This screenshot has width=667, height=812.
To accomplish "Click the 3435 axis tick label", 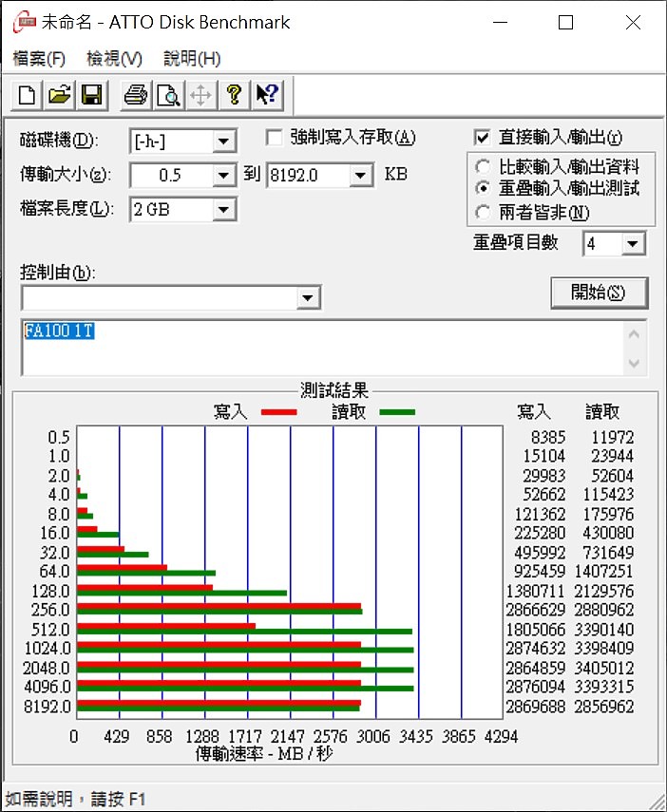I will [x=415, y=736].
